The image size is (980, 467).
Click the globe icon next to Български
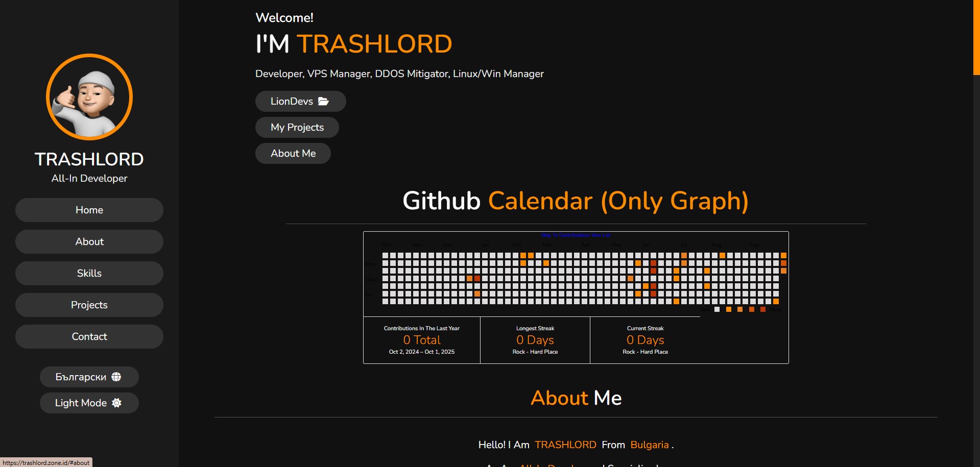(116, 377)
